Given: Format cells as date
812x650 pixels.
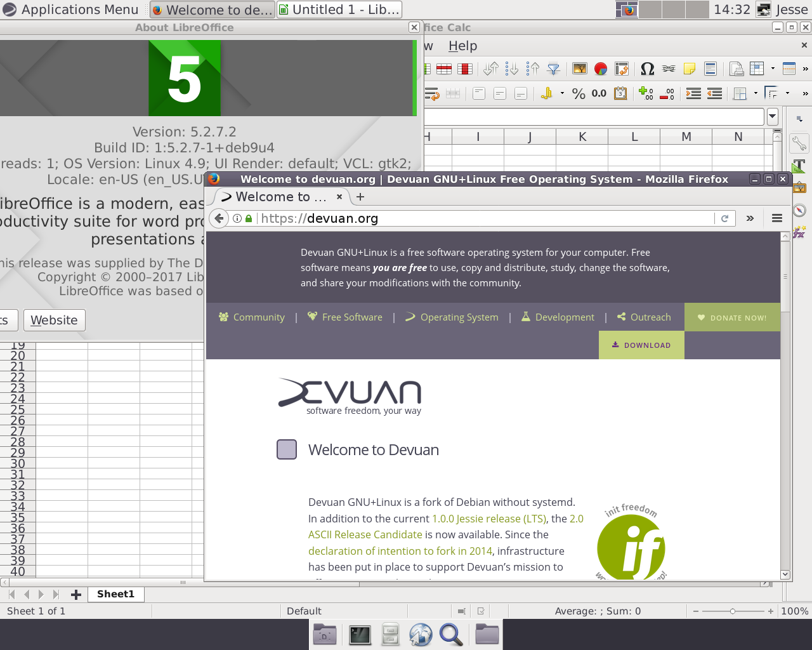Looking at the screenshot, I should coord(620,93).
